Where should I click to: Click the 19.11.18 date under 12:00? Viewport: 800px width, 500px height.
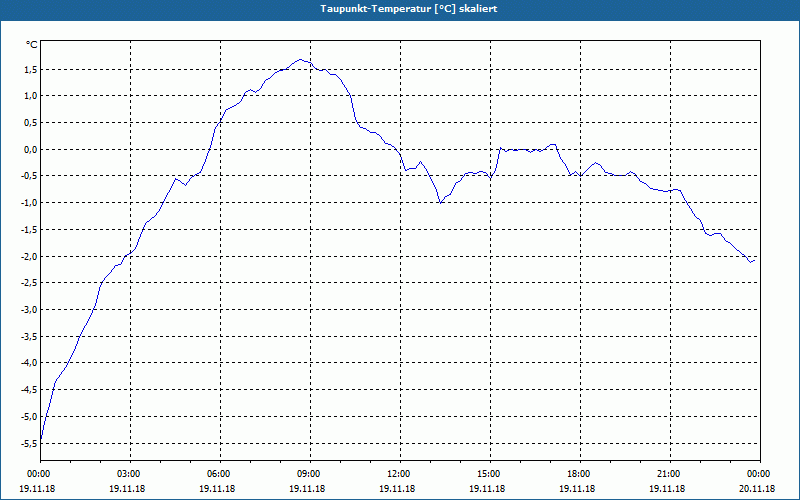pyautogui.click(x=397, y=489)
